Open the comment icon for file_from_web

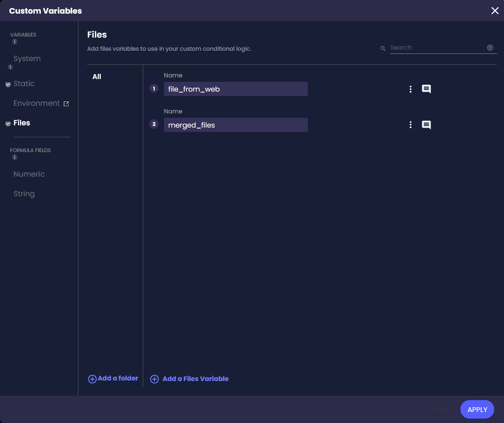[x=426, y=89]
